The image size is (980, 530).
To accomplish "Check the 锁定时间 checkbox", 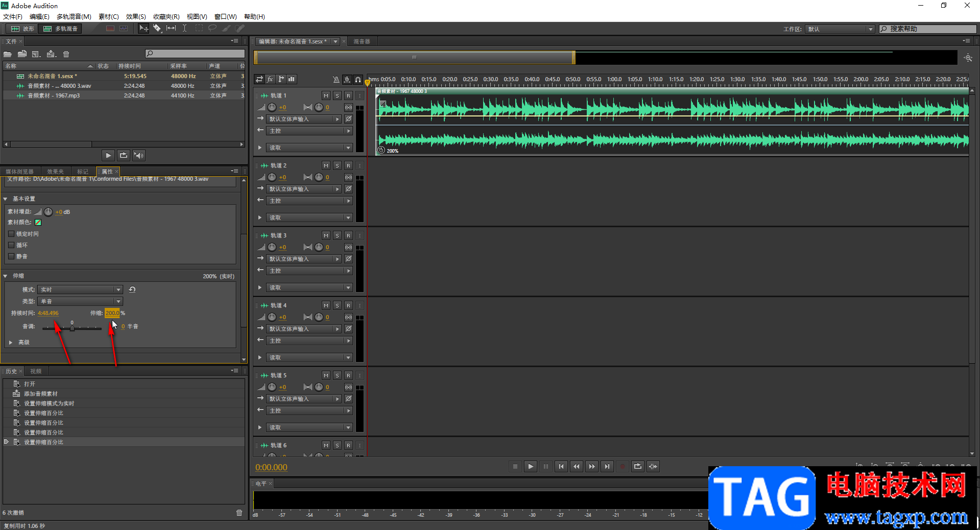I will pos(11,234).
